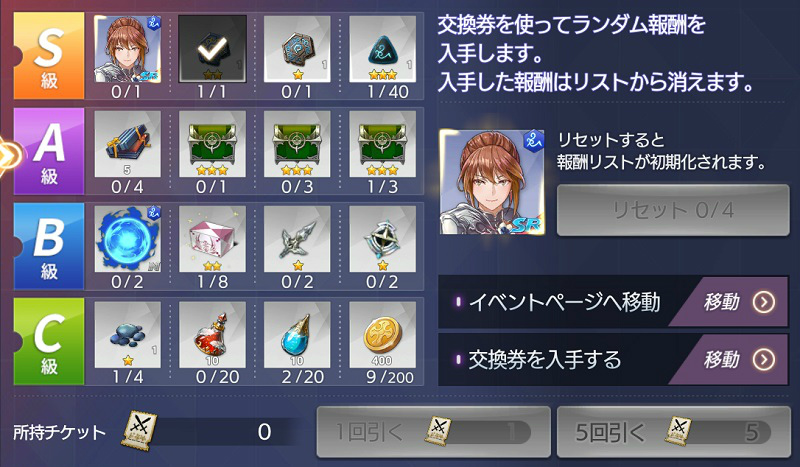The image size is (800, 467).
Task: Select the gold coin 400 reward
Action: click(x=382, y=334)
